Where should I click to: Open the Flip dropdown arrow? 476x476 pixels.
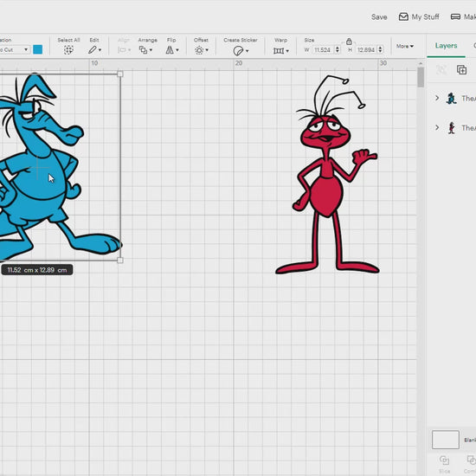177,50
